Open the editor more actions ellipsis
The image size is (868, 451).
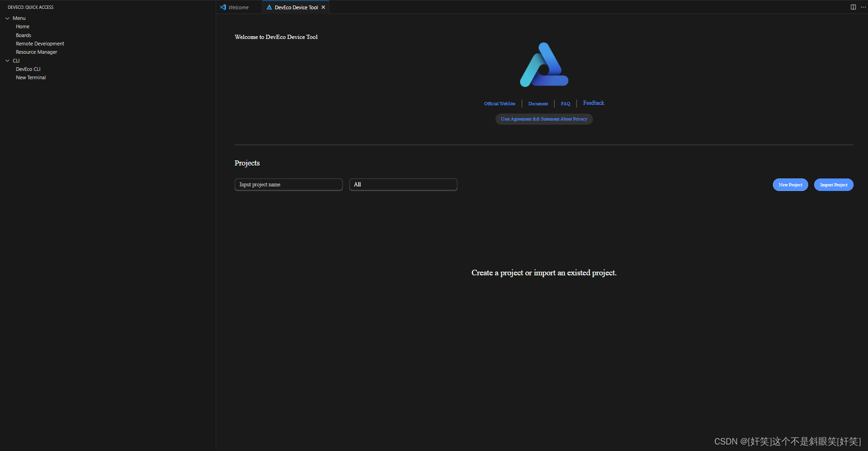863,7
